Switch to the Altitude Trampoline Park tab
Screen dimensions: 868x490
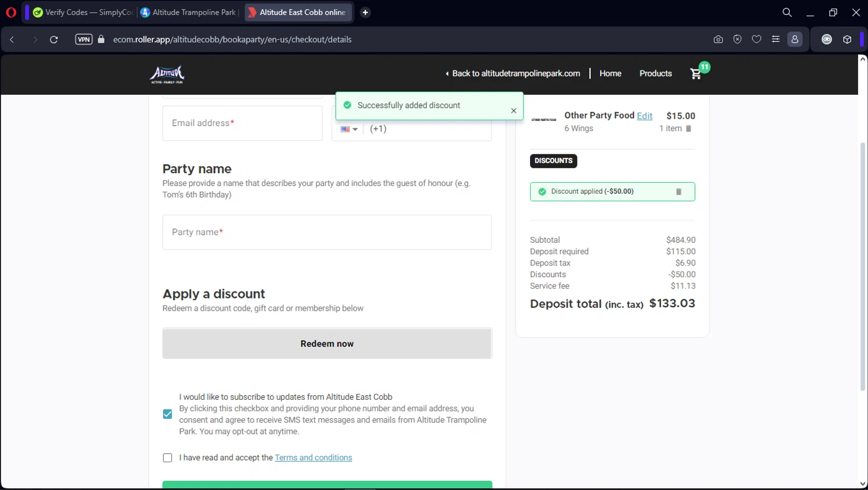(x=190, y=12)
